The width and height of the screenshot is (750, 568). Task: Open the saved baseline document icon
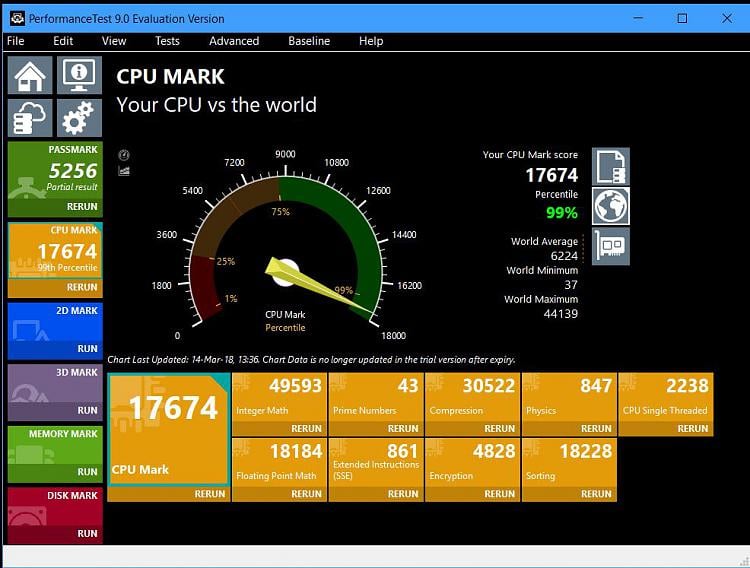(x=611, y=167)
